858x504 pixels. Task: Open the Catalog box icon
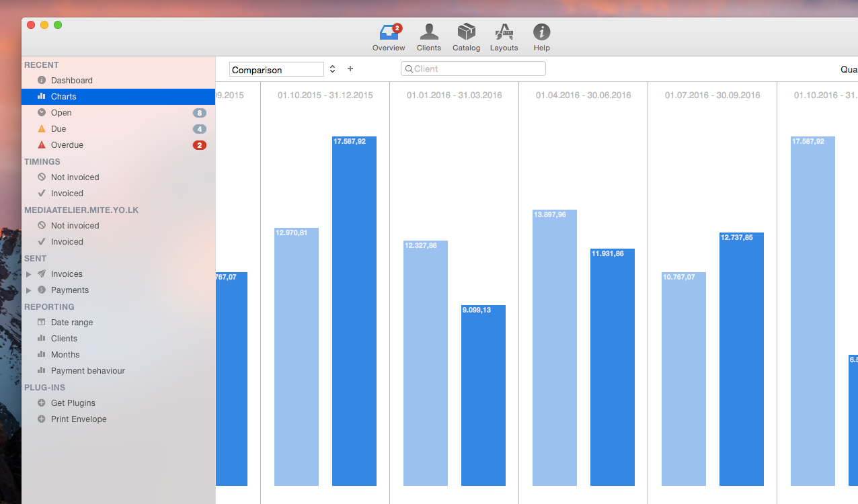[x=466, y=32]
